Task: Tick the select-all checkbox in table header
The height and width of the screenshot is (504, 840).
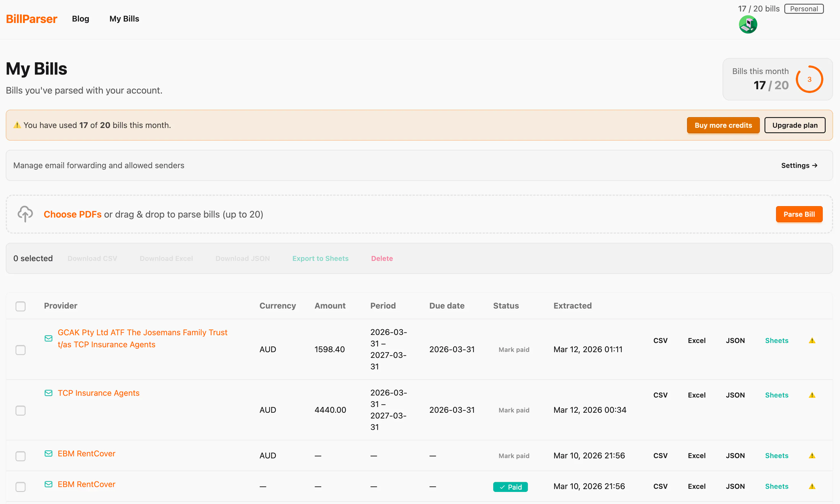Action: [x=20, y=306]
